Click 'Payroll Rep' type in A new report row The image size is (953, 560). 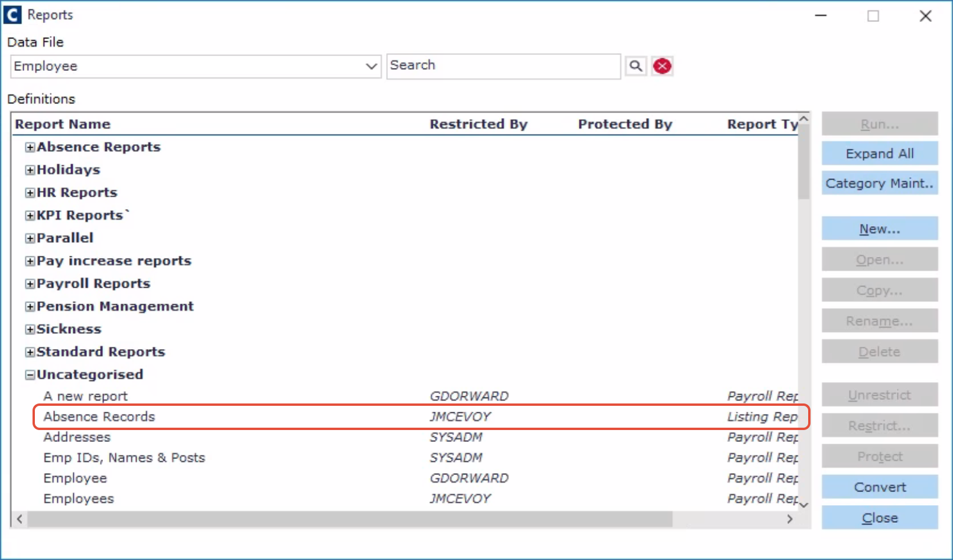[x=763, y=396]
